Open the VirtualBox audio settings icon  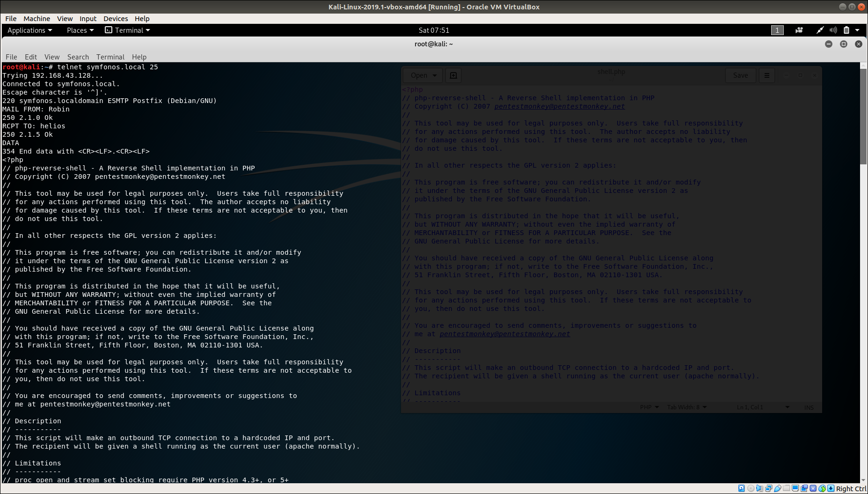[759, 488]
